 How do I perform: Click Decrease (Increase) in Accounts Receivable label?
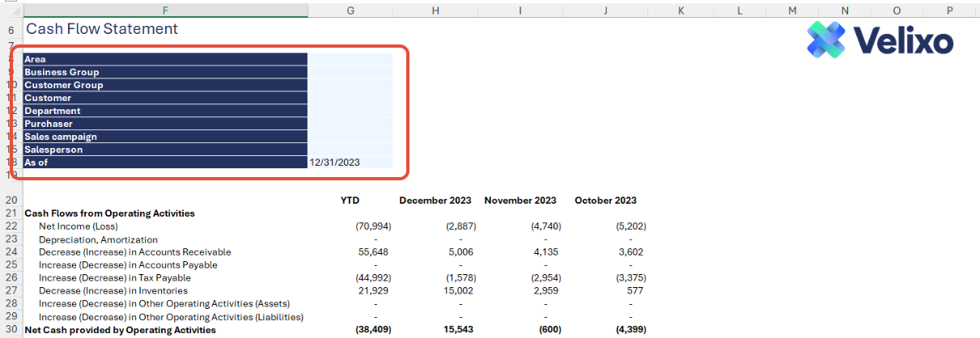(x=135, y=252)
